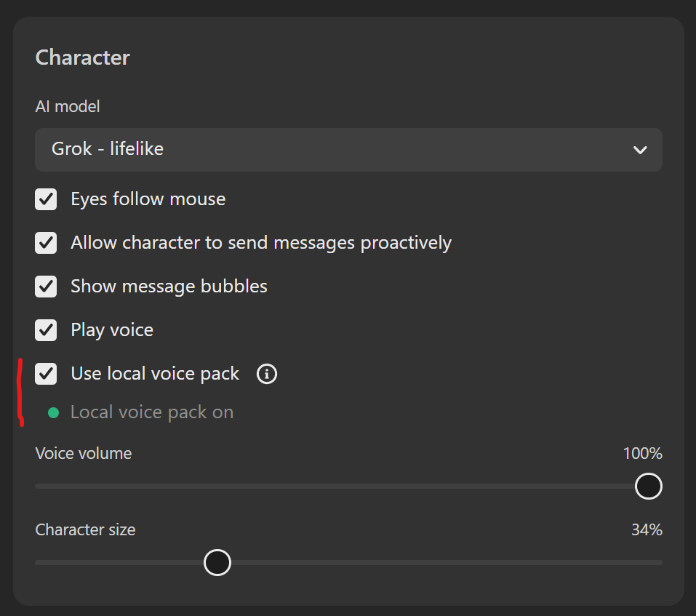Click the Character section heading
The image size is (696, 616).
click(x=82, y=57)
